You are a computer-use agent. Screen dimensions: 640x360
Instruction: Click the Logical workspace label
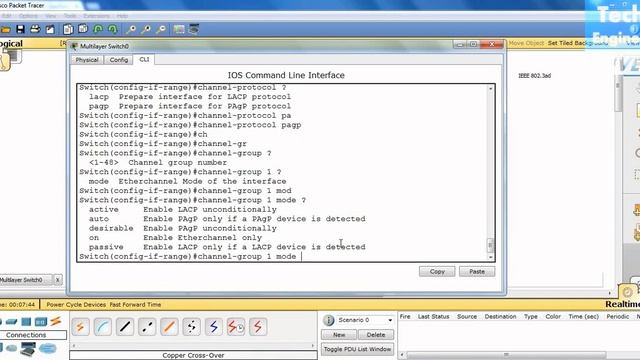11,43
